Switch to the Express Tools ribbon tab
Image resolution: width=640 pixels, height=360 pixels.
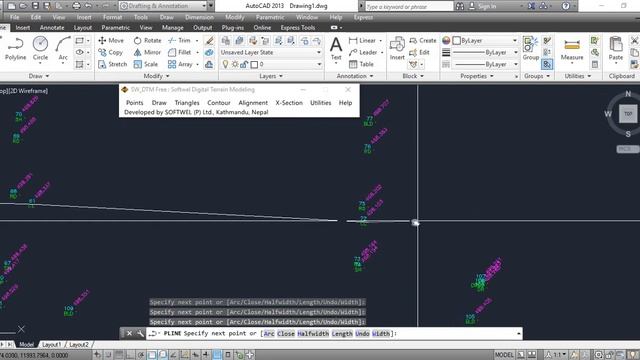pyautogui.click(x=298, y=27)
